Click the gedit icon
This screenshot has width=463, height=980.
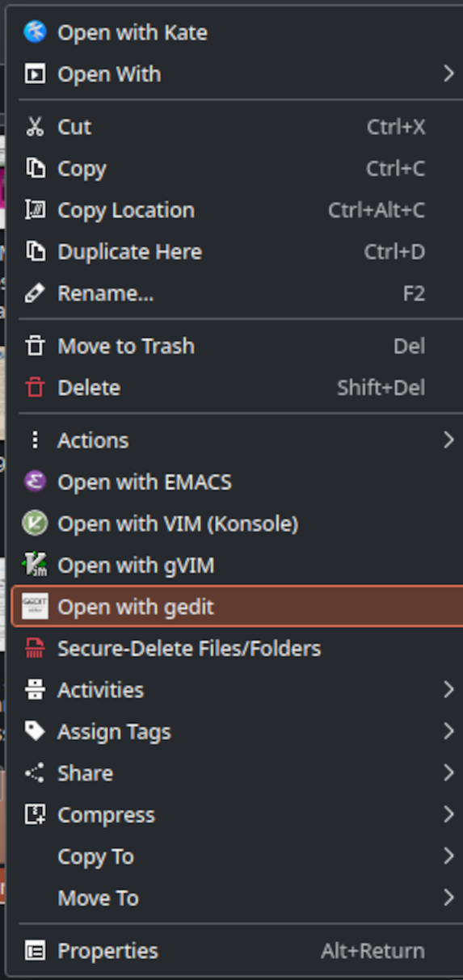pos(35,607)
